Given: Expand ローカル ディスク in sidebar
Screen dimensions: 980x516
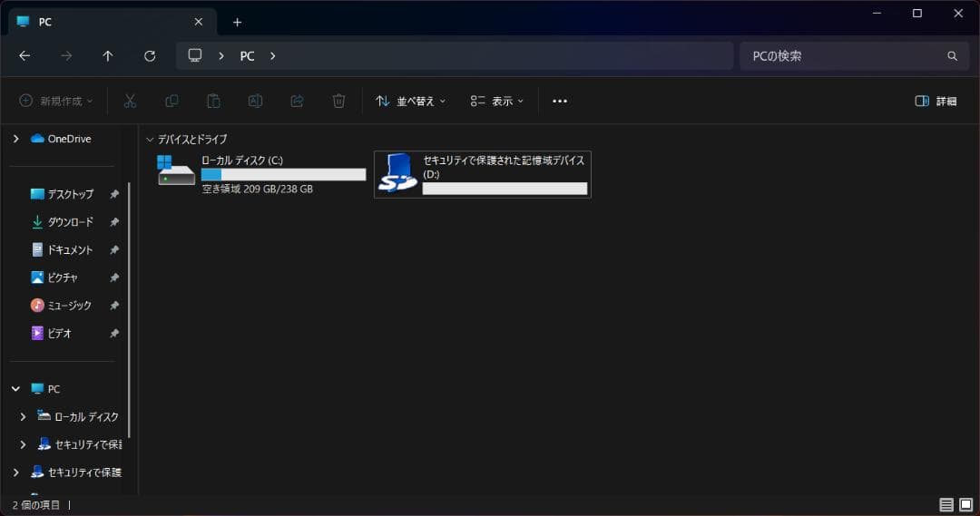Looking at the screenshot, I should click(23, 416).
